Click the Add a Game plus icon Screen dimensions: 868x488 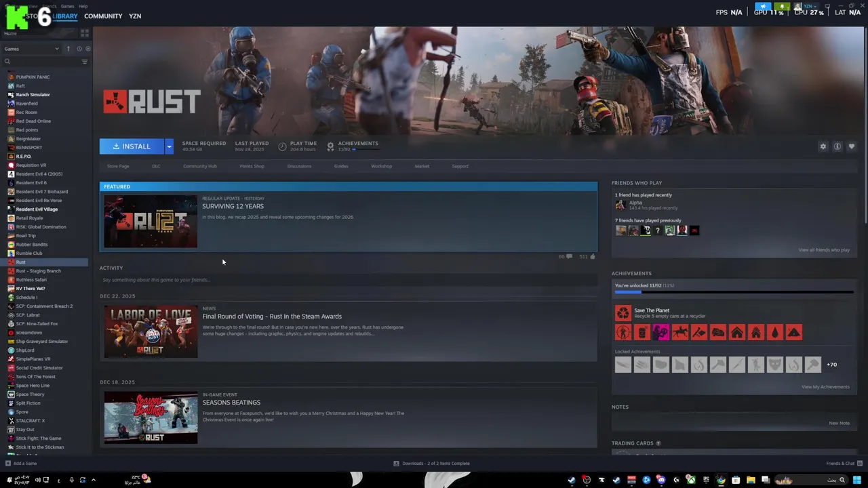coord(8,464)
